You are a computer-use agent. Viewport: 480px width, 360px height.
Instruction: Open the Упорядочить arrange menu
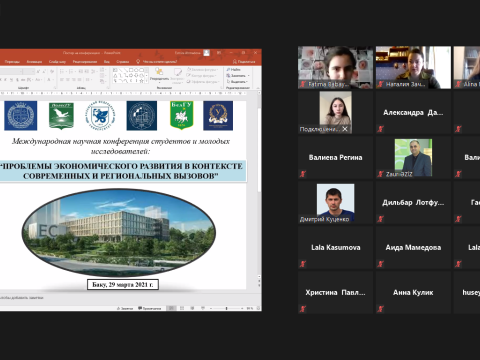coord(159,75)
